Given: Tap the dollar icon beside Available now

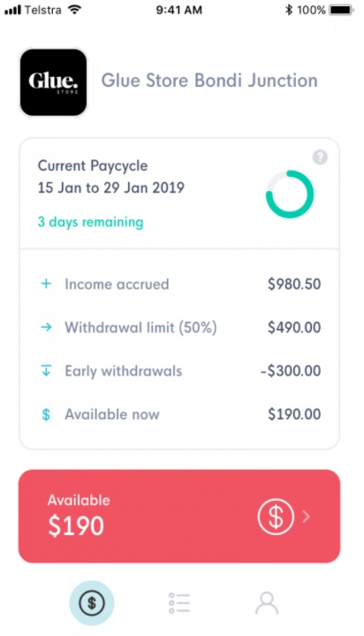Looking at the screenshot, I should pyautogui.click(x=46, y=414).
